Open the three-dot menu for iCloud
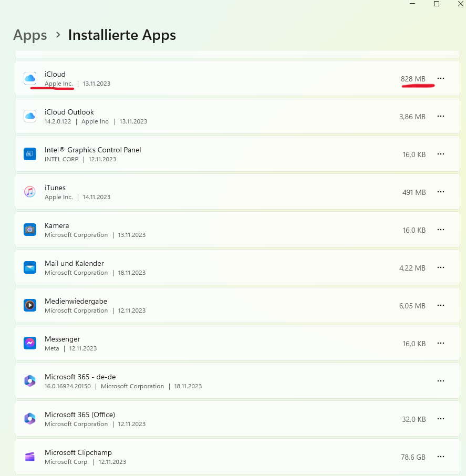The width and height of the screenshot is (466, 476). [x=441, y=78]
